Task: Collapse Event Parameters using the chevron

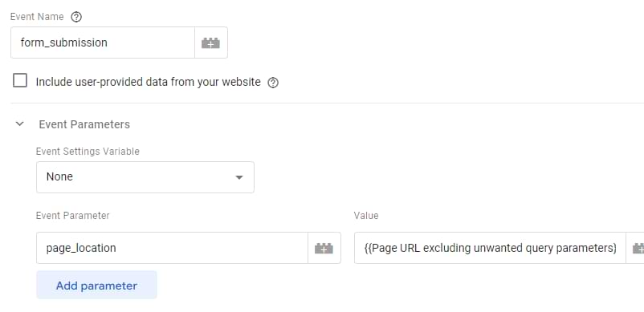Action: 20,124
